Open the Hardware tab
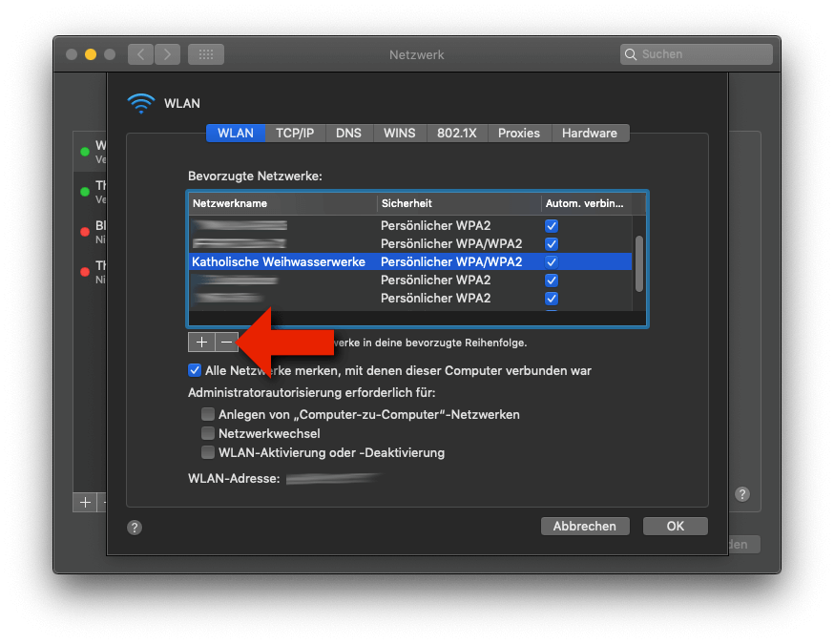 tap(590, 133)
